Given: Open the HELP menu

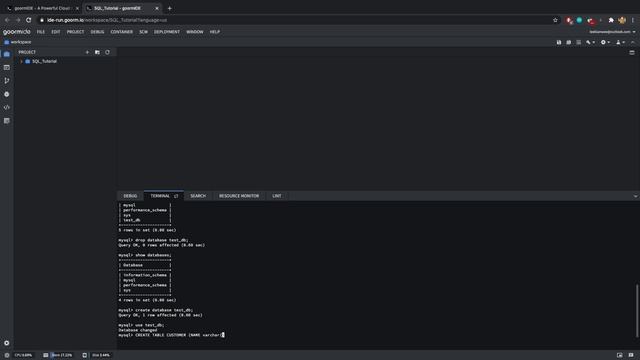Looking at the screenshot, I should tap(215, 32).
